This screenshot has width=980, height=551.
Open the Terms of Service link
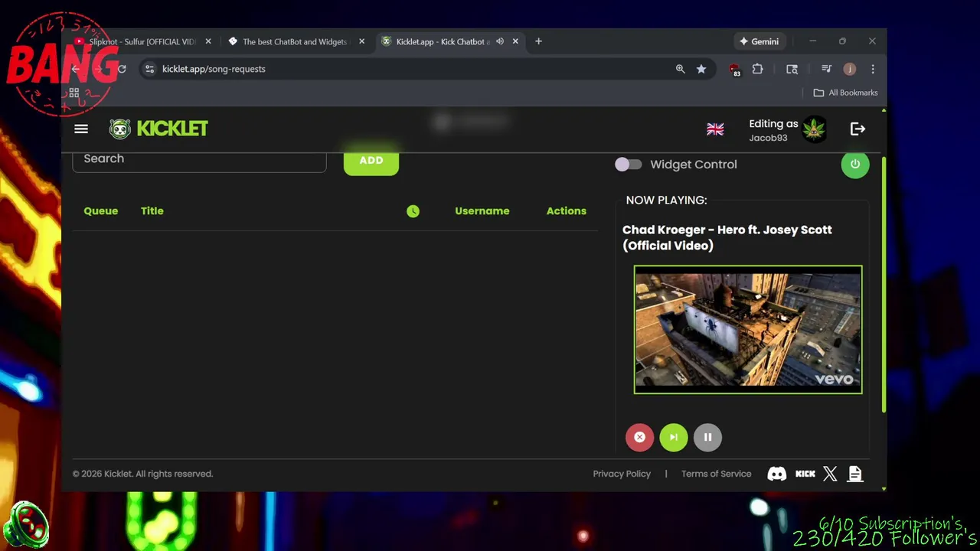(717, 474)
